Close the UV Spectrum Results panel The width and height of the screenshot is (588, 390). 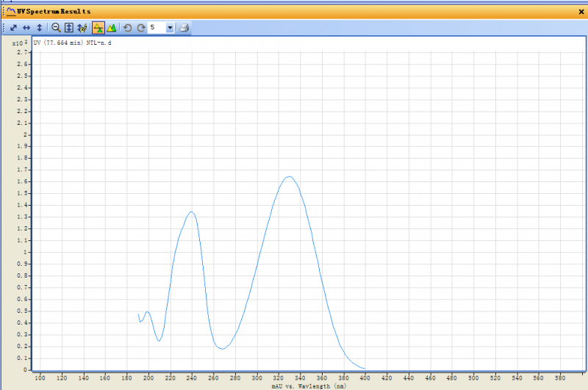point(581,12)
